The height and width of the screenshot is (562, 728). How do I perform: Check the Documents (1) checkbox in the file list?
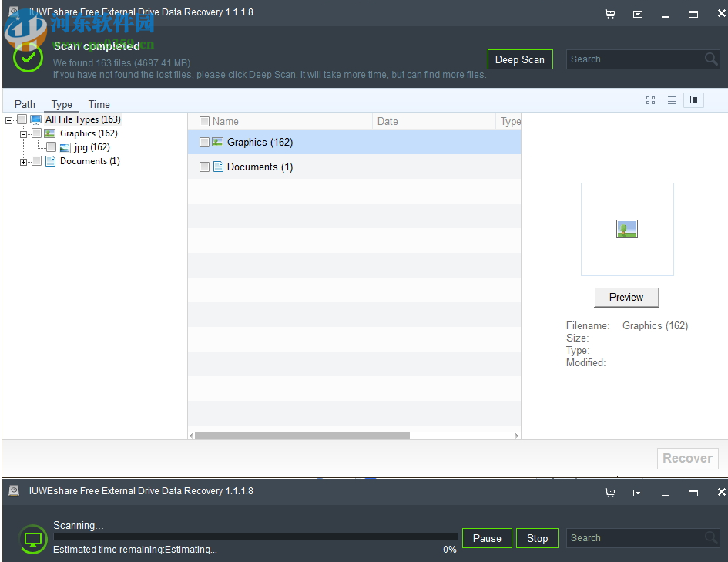coord(204,167)
